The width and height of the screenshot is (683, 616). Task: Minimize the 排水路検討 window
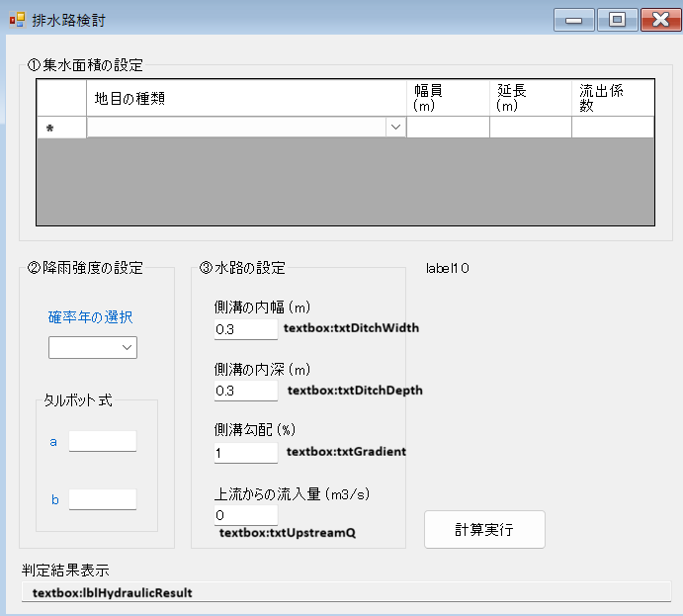[573, 20]
